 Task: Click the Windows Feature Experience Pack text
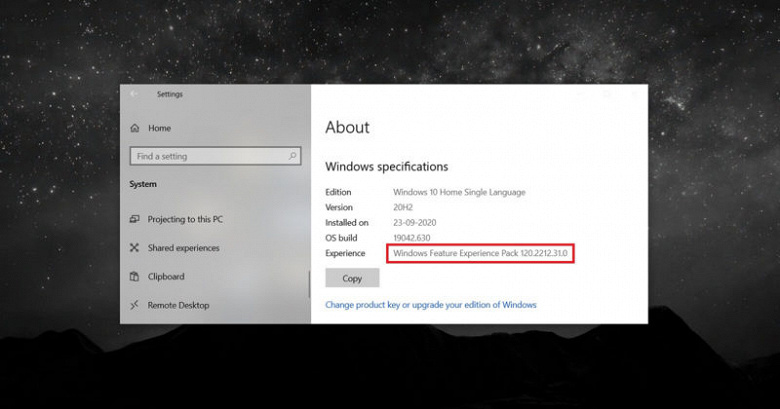click(x=480, y=253)
